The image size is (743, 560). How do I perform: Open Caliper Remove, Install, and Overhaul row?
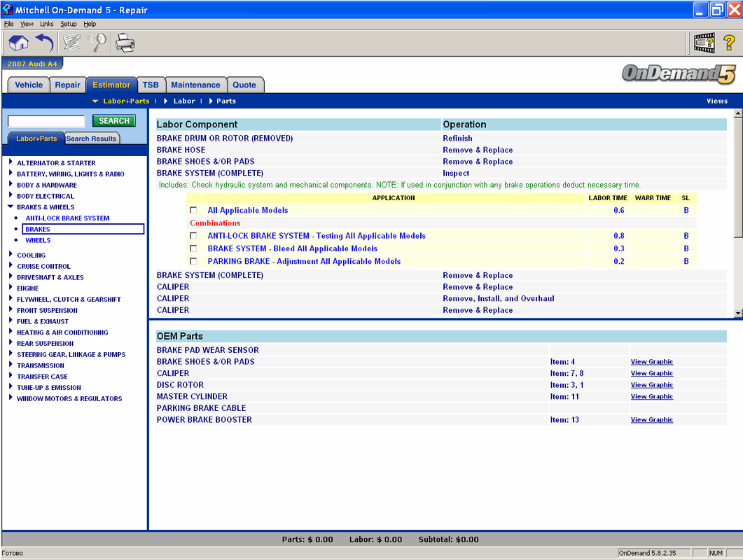pyautogui.click(x=441, y=298)
